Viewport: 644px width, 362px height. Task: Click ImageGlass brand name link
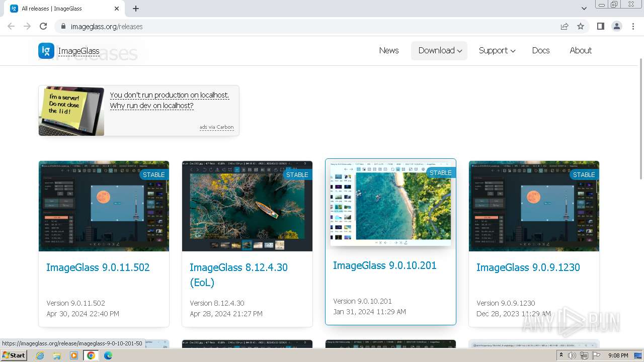coord(78,51)
